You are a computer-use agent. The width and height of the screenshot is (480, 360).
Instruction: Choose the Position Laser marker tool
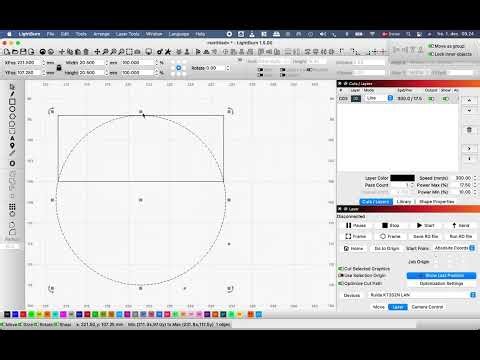(12, 146)
